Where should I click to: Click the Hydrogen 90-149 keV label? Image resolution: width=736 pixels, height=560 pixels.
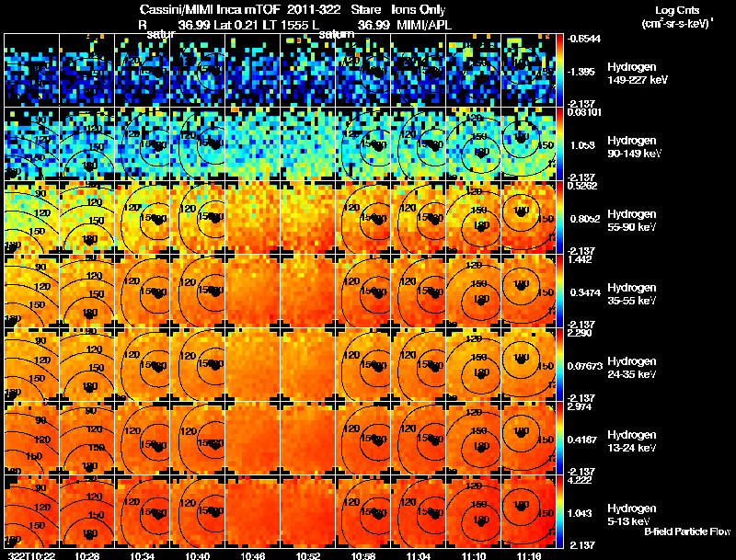pos(634,147)
